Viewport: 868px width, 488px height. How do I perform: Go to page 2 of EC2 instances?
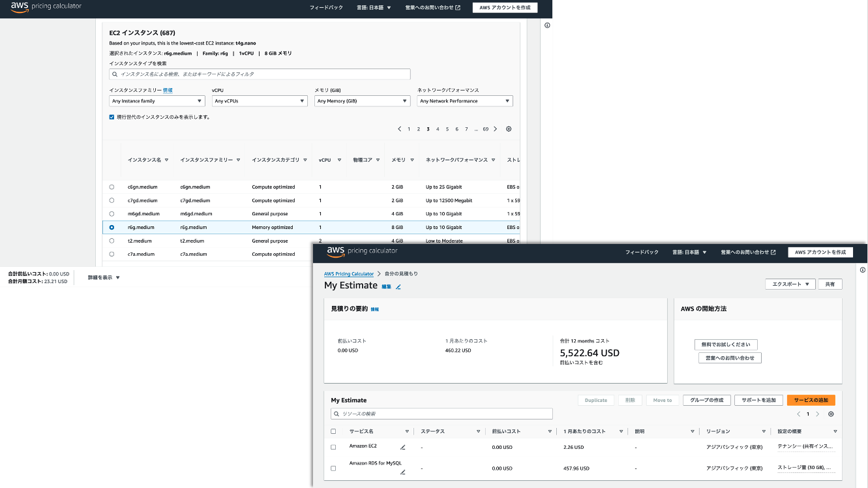419,129
